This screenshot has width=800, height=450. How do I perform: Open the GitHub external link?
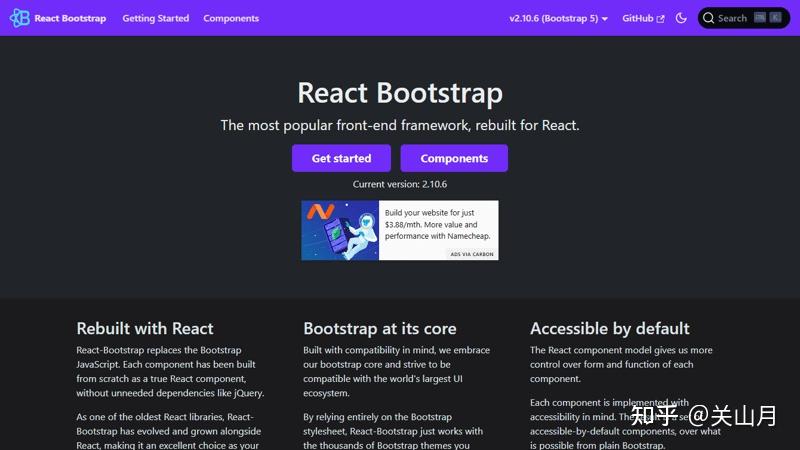(x=643, y=18)
